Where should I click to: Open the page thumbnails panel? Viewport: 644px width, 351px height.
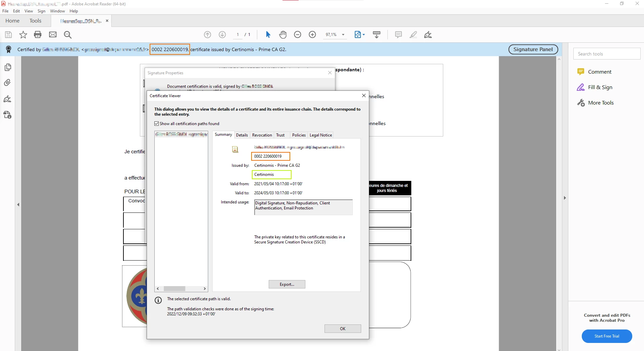coord(8,67)
